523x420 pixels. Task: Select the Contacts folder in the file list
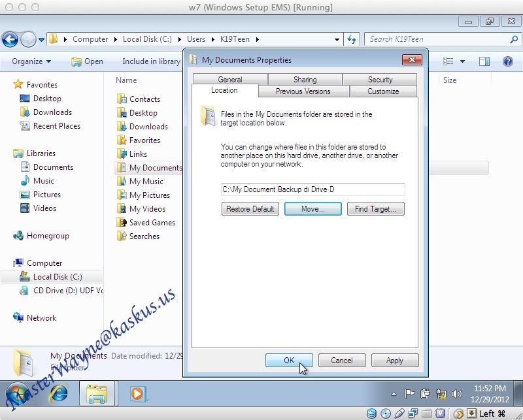(144, 99)
